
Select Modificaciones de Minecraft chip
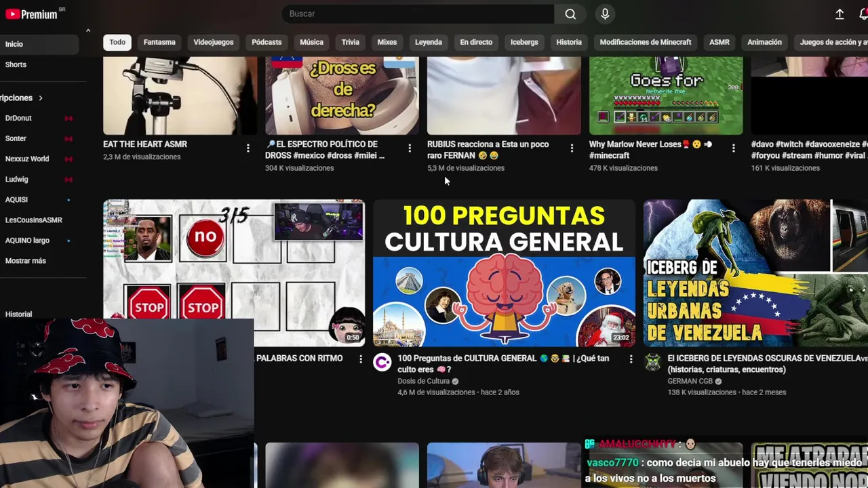pyautogui.click(x=646, y=42)
